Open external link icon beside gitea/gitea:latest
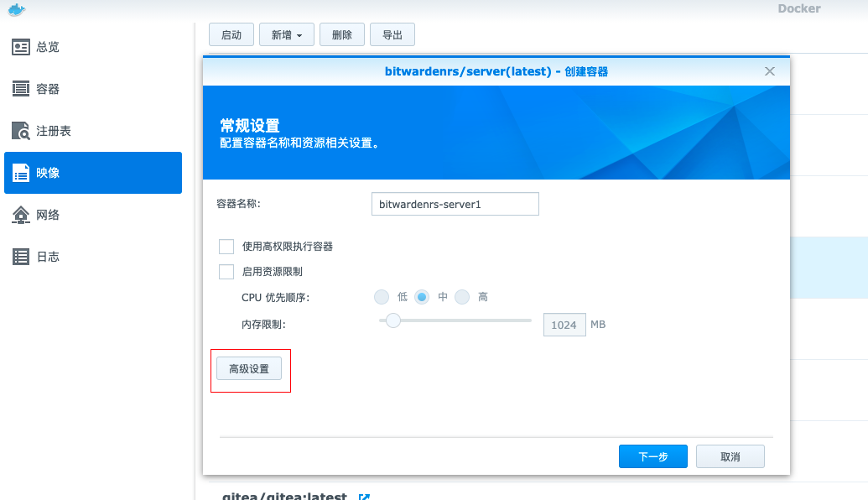 (x=364, y=497)
